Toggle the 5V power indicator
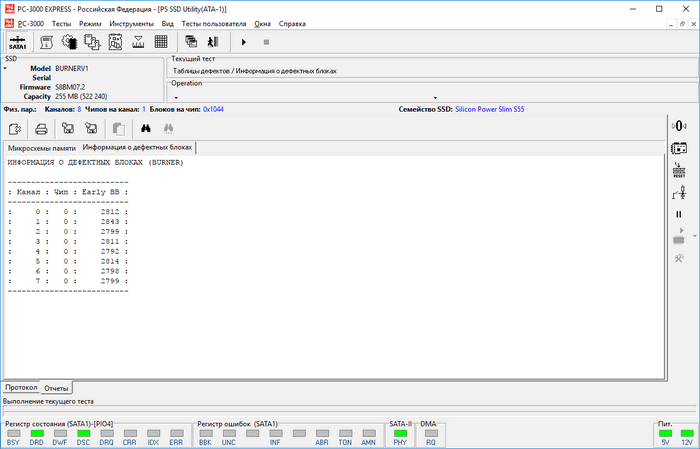700x449 pixels. tap(666, 433)
